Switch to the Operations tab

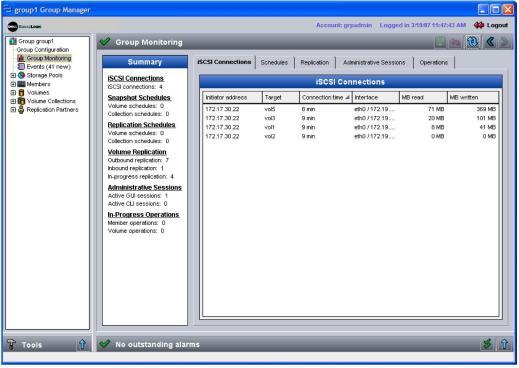coord(434,63)
